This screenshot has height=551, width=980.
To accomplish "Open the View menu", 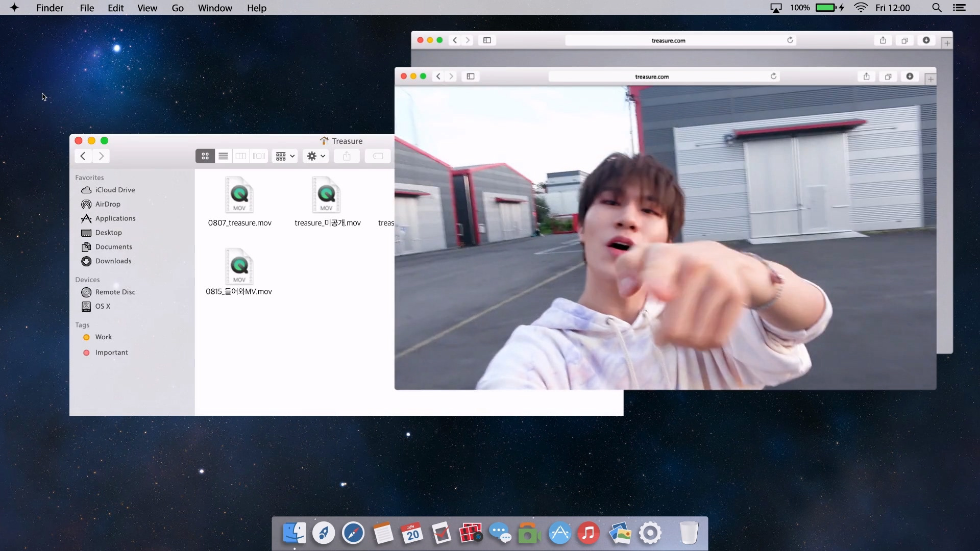I will pos(147,8).
